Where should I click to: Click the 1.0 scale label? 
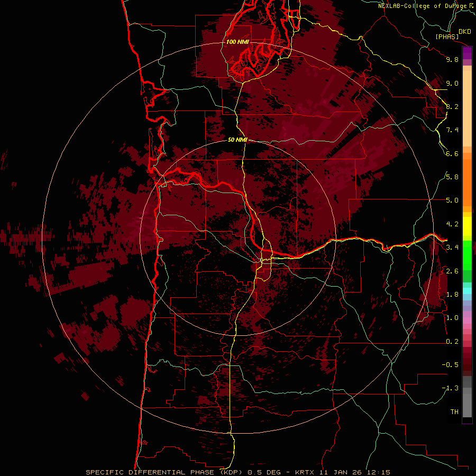click(452, 318)
